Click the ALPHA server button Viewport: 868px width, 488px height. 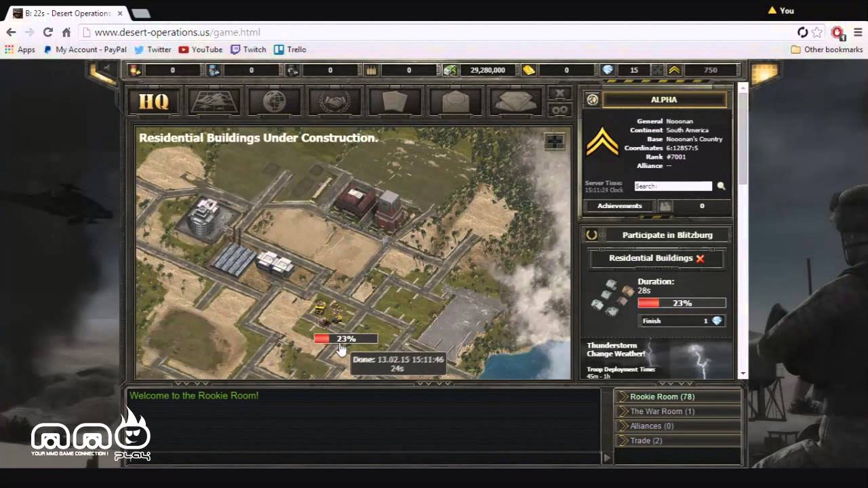coord(664,100)
